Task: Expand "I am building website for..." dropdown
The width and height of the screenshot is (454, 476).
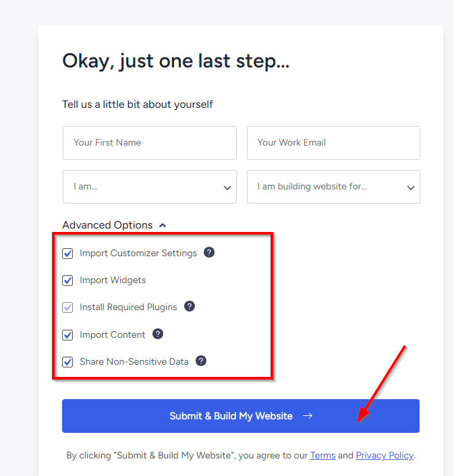Action: [333, 187]
